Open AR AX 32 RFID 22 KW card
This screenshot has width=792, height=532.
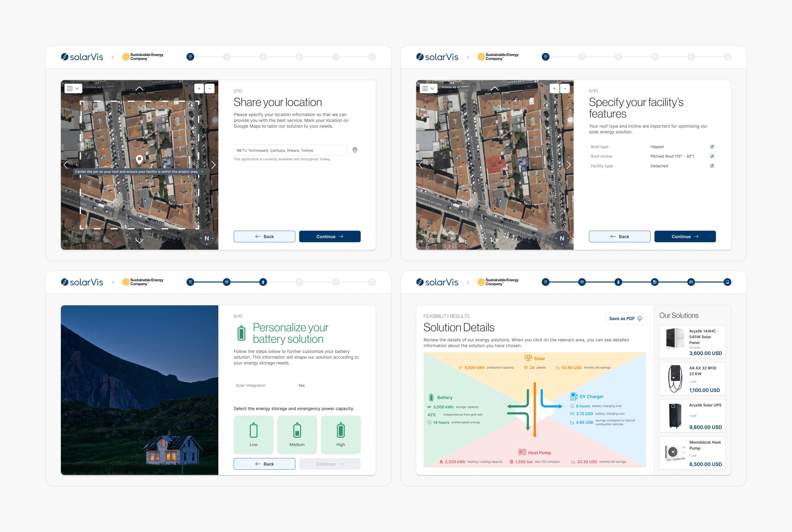coord(692,379)
